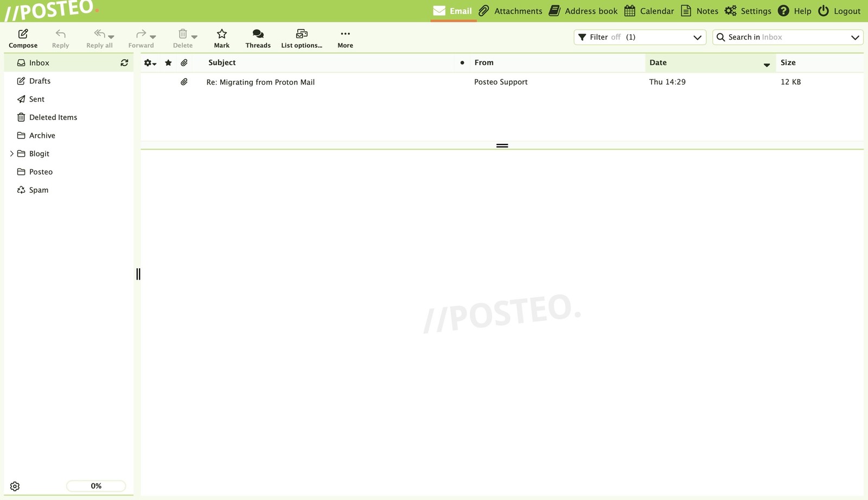Refresh the Inbox folder
Viewport: 868px width, 500px height.
pyautogui.click(x=124, y=63)
